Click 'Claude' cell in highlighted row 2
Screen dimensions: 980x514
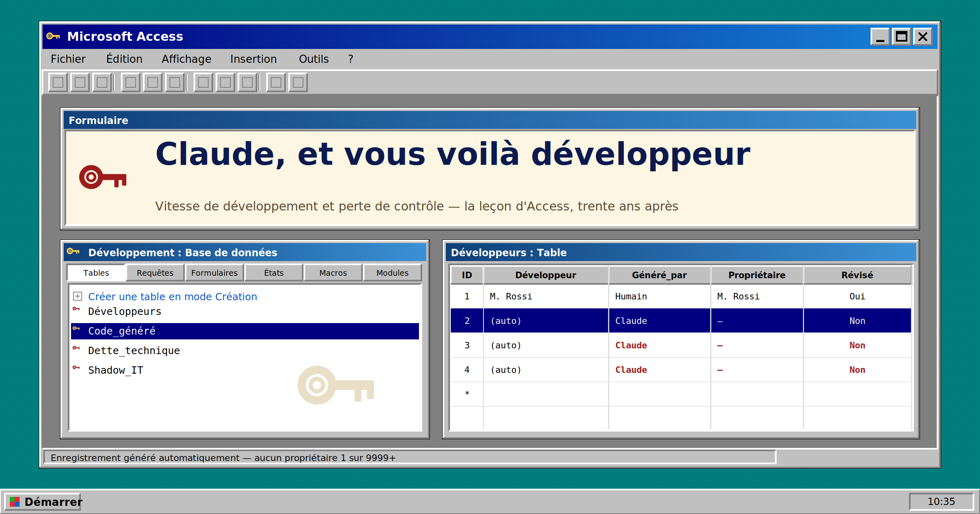coord(659,321)
